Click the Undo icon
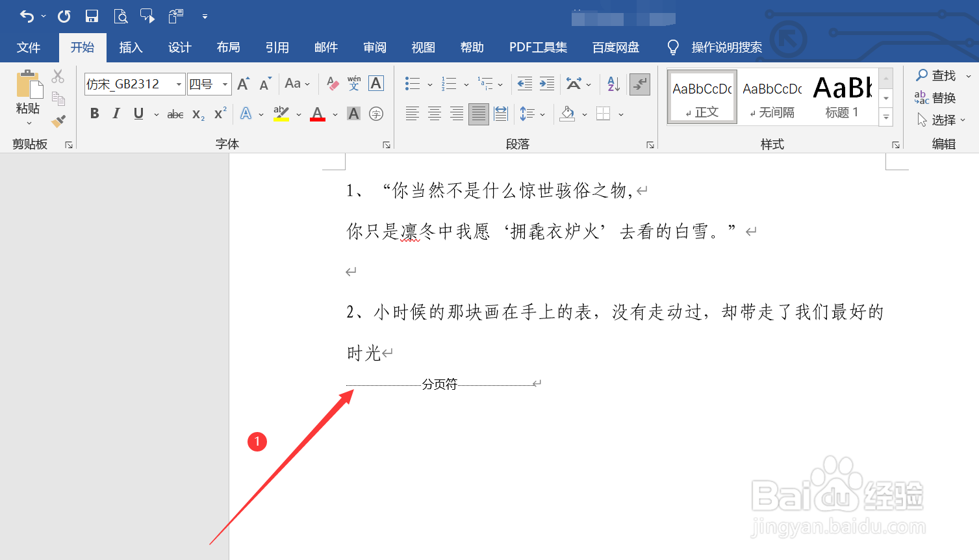The height and width of the screenshot is (560, 979). coord(27,16)
